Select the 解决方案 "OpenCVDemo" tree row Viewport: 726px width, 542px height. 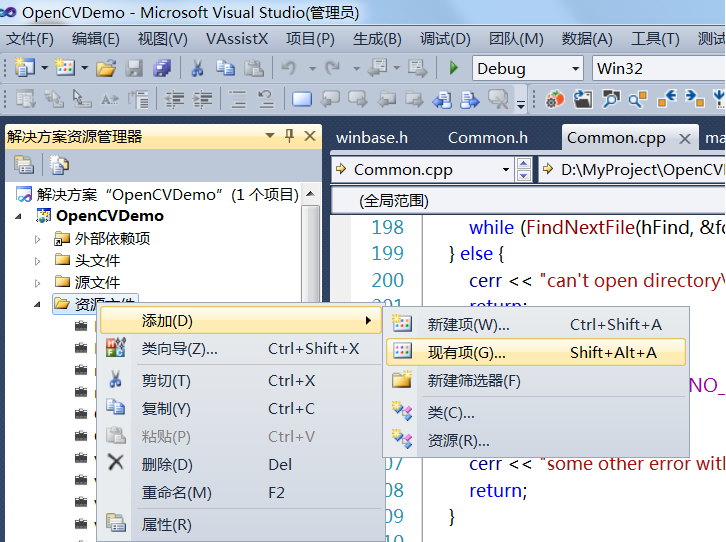(157, 194)
